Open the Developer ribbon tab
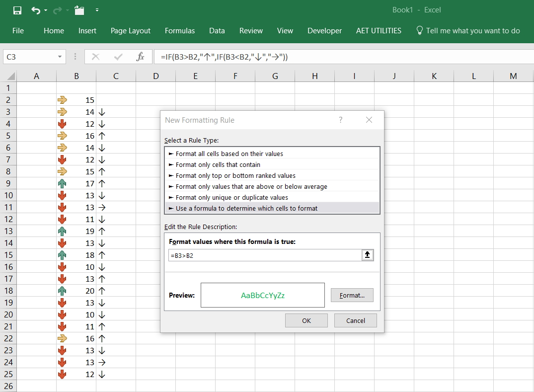534x392 pixels. click(324, 30)
